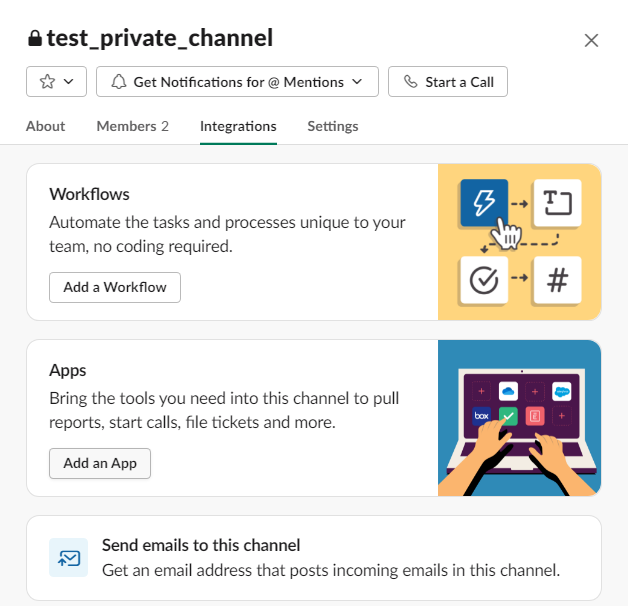Image resolution: width=628 pixels, height=606 pixels.
Task: Click the star icon to favorite channel
Action: pyautogui.click(x=47, y=82)
